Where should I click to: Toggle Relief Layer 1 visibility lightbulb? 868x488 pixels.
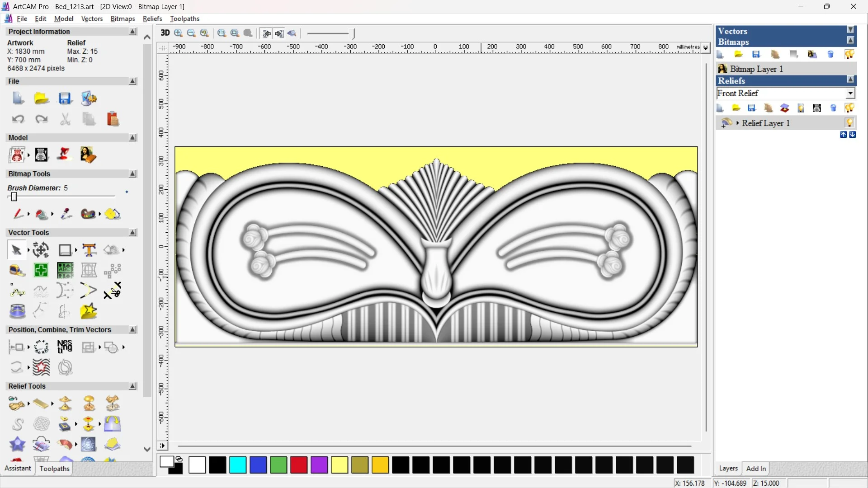pyautogui.click(x=849, y=123)
